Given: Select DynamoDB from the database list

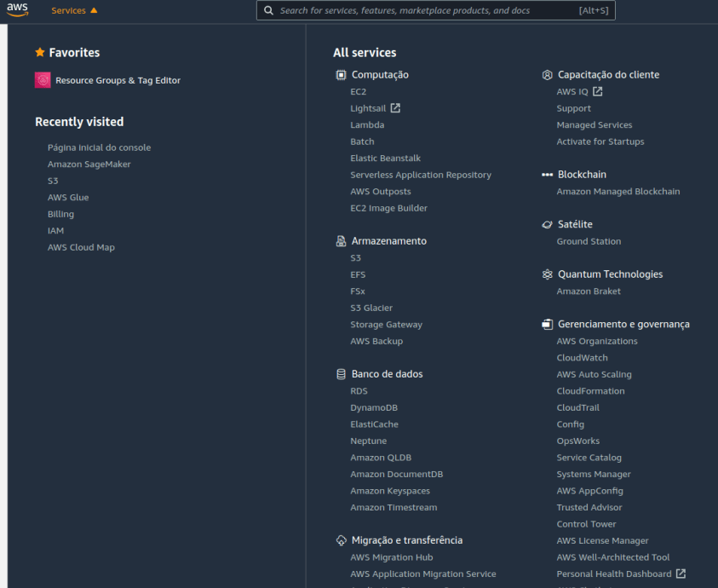Looking at the screenshot, I should [373, 408].
